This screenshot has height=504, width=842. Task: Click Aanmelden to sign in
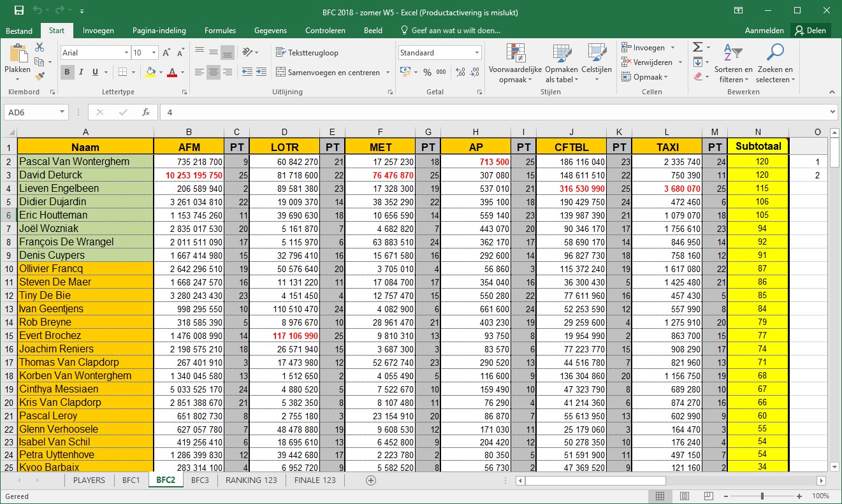coord(764,31)
